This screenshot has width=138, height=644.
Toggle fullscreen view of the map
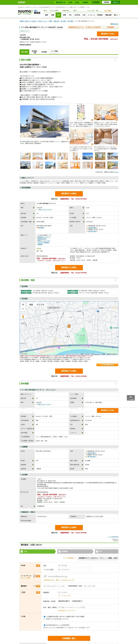point(115,305)
